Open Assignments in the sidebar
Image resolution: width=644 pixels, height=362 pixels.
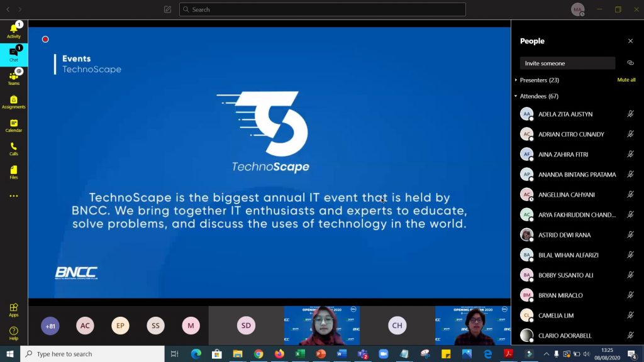pos(14,102)
